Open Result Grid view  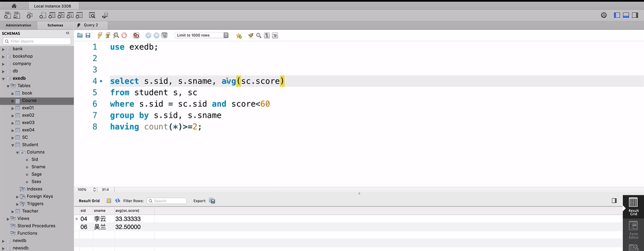tap(633, 207)
